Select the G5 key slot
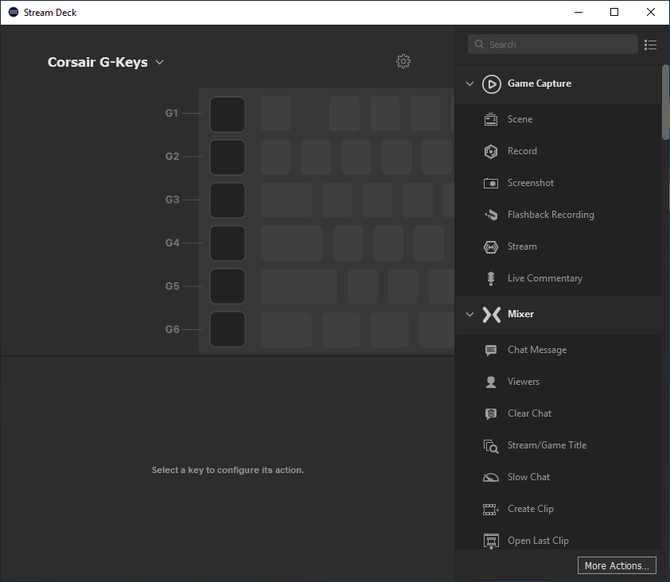Screen dimensions: 670x582 click(227, 286)
